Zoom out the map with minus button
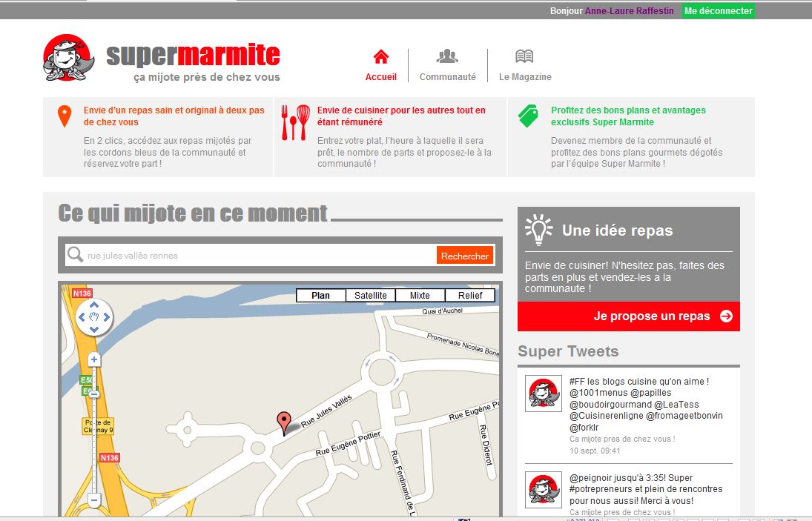 (93, 500)
